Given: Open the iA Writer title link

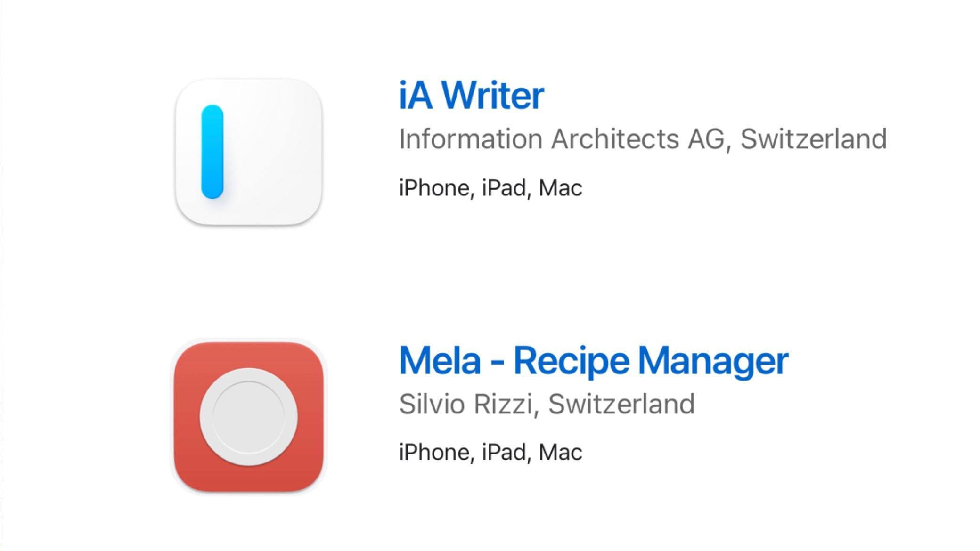Looking at the screenshot, I should tap(471, 96).
